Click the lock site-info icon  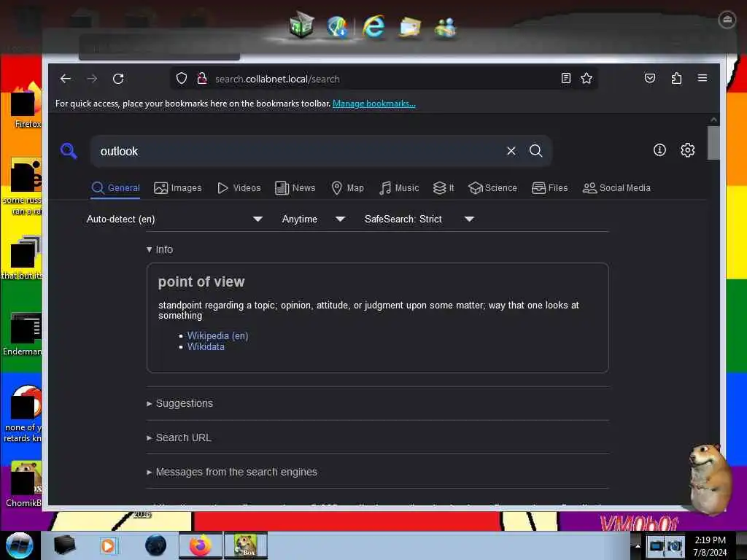(201, 79)
